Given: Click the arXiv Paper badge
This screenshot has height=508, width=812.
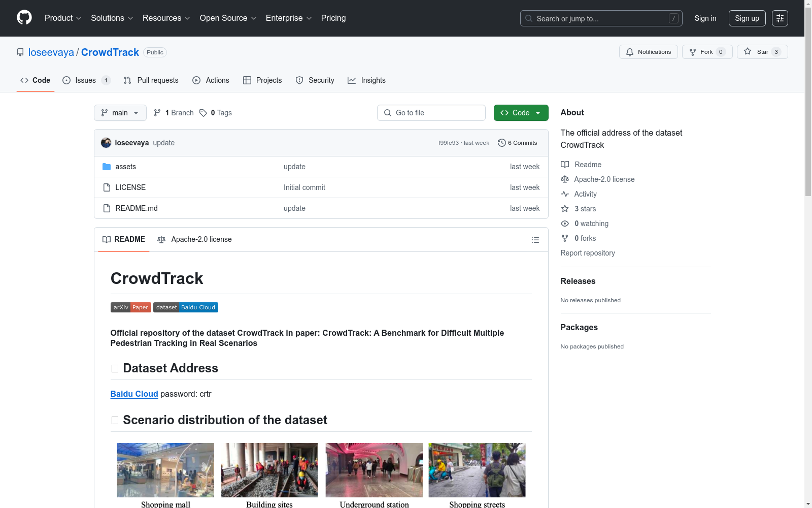Looking at the screenshot, I should pos(131,307).
